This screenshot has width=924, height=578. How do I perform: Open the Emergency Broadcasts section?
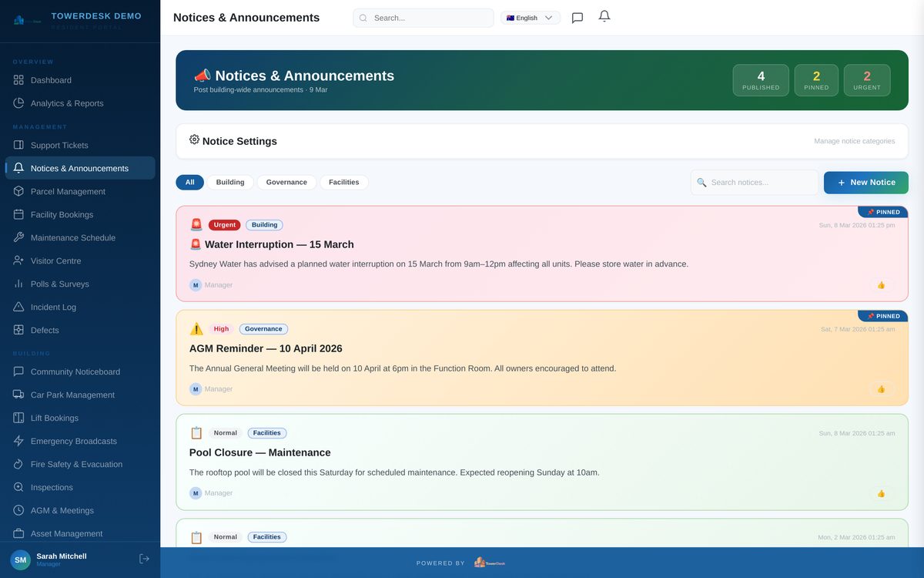coord(17,440)
